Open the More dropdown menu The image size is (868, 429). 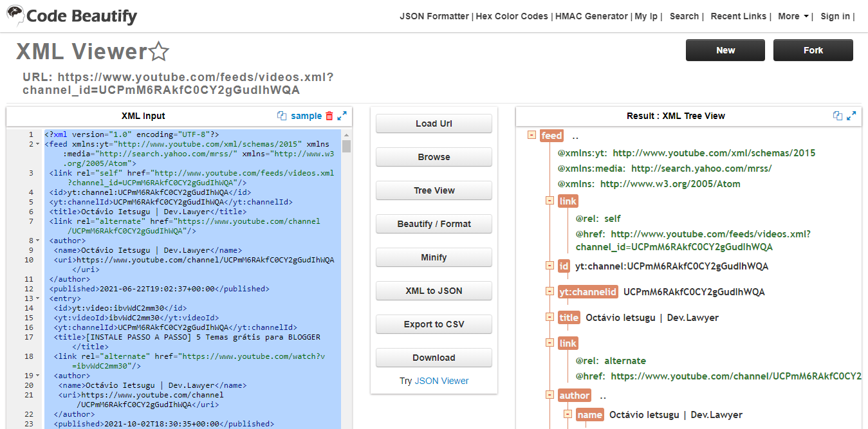click(793, 16)
